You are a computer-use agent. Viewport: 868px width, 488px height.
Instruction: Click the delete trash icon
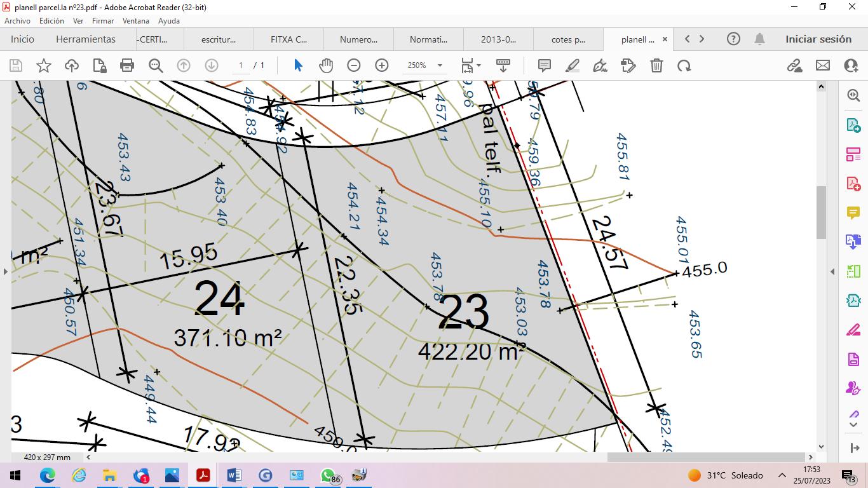(x=656, y=65)
